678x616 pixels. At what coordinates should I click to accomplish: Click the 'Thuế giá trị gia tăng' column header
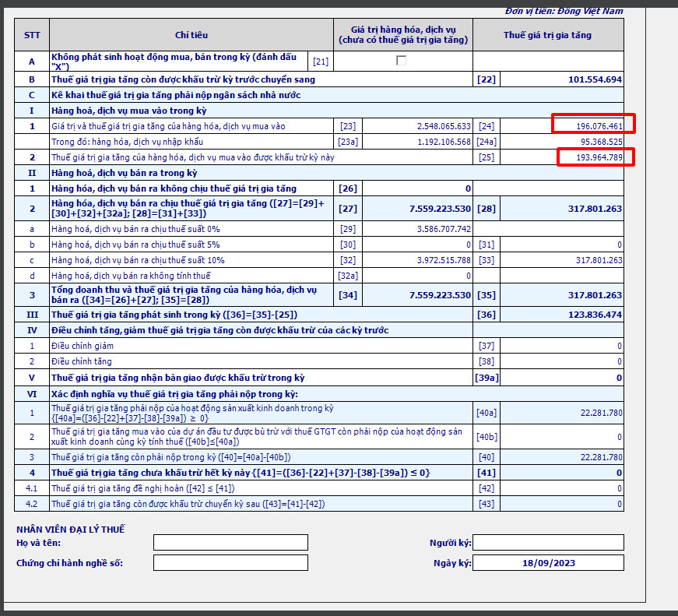coord(547,35)
